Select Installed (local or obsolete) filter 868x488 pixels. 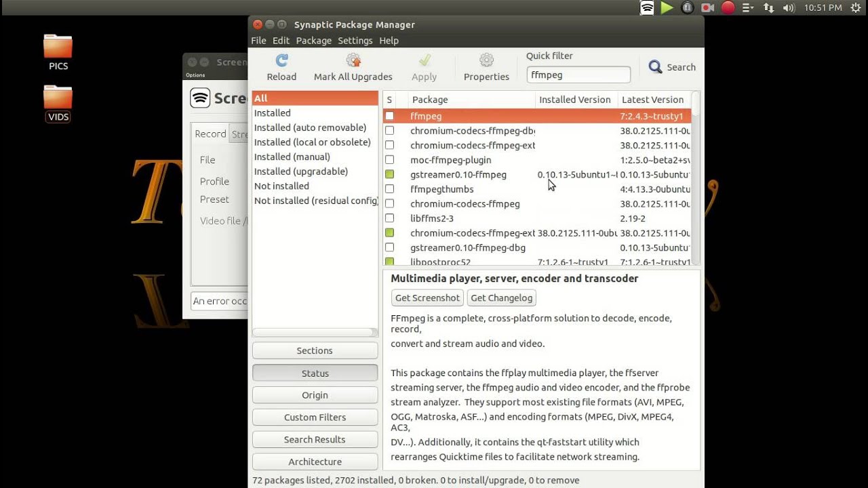click(315, 142)
